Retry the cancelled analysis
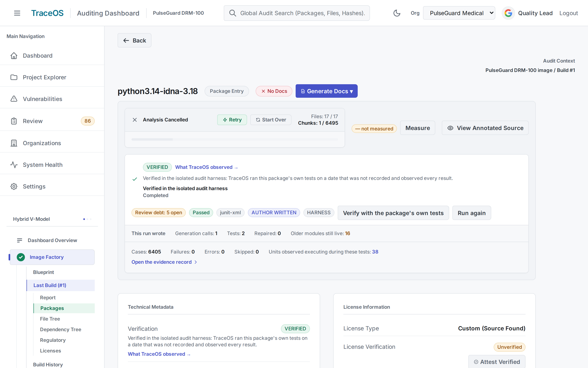This screenshot has height=368, width=588. coord(232,120)
